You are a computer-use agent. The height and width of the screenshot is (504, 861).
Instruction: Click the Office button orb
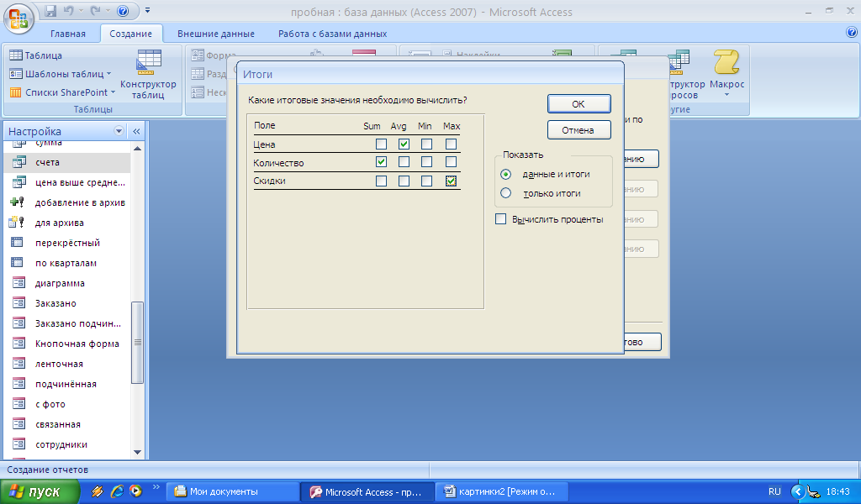pos(18,18)
